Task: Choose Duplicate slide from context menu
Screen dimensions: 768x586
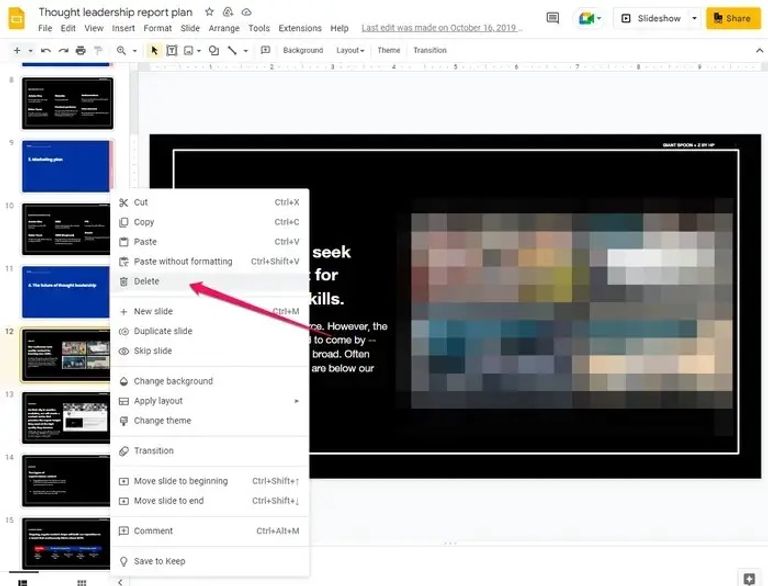Action: click(162, 331)
